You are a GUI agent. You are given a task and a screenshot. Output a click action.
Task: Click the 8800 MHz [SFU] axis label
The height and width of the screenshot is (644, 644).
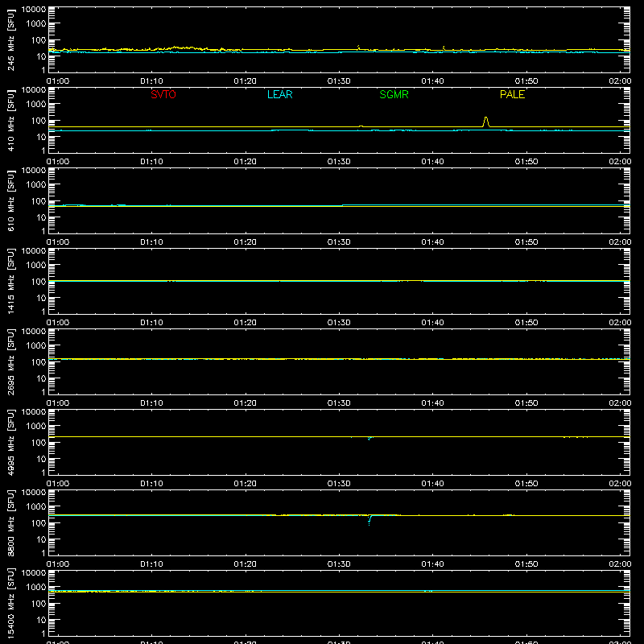tap(10, 522)
